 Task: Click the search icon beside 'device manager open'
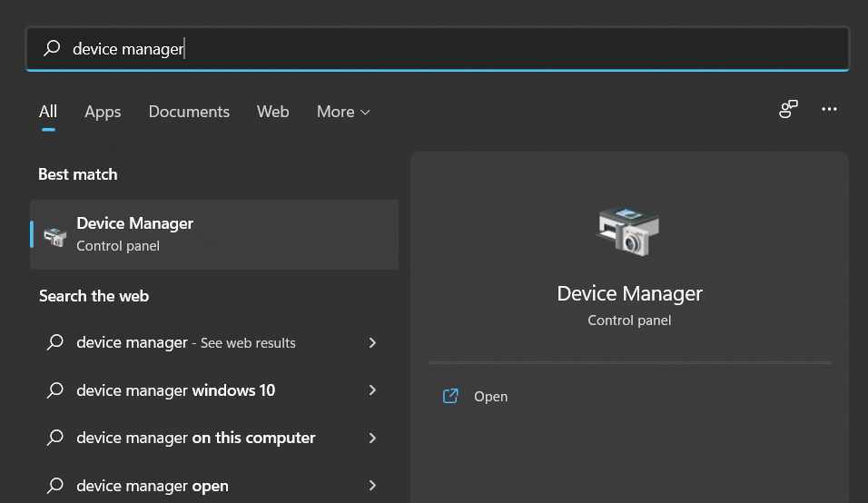(x=55, y=487)
